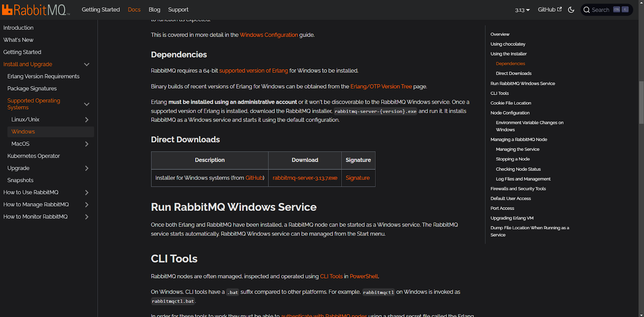The height and width of the screenshot is (317, 644).
Task: Jump to CLI Tools in table of contents
Action: [500, 93]
